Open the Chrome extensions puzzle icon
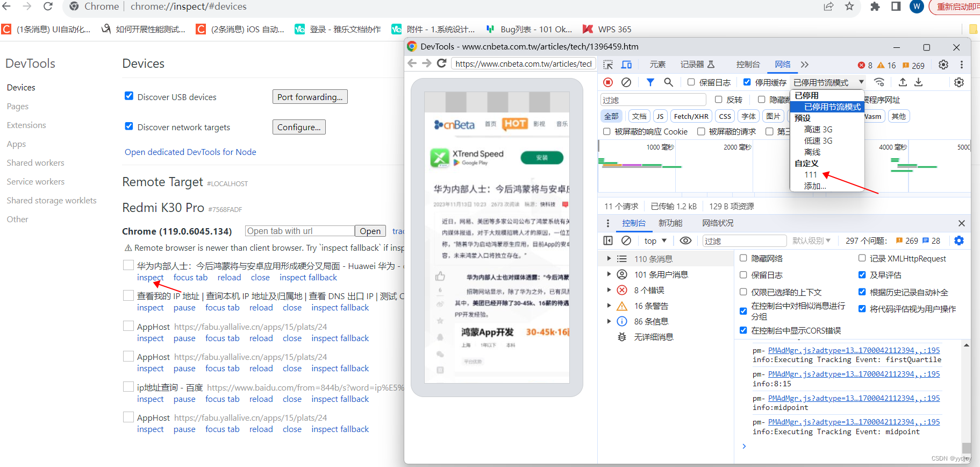The height and width of the screenshot is (467, 980). 875,6
